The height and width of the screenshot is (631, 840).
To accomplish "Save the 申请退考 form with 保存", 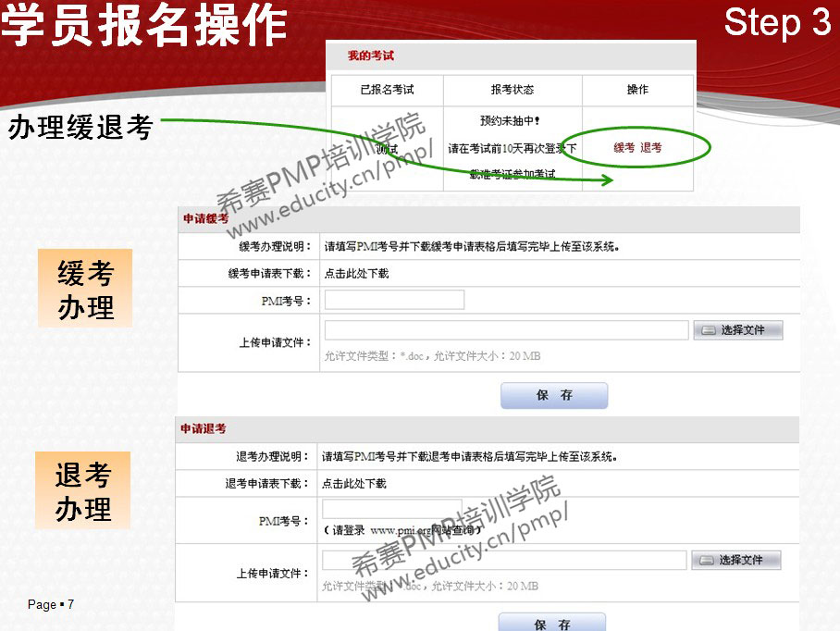I will tap(552, 624).
